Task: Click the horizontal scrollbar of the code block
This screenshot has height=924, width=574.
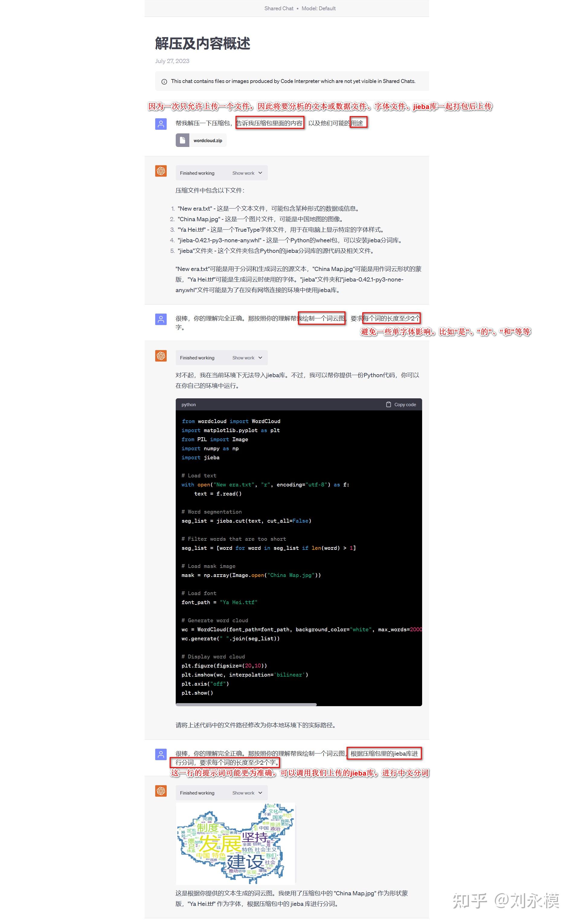Action: coord(246,704)
